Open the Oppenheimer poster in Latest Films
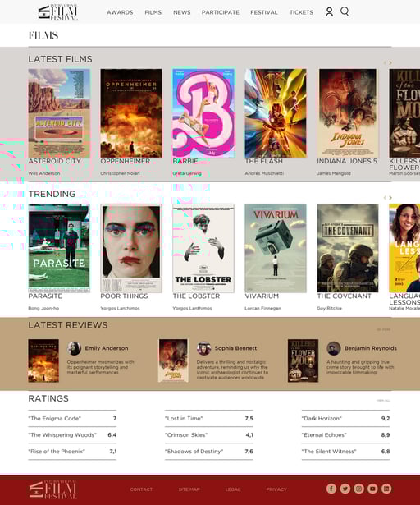Viewport: 420px width, 505px height. 131,113
